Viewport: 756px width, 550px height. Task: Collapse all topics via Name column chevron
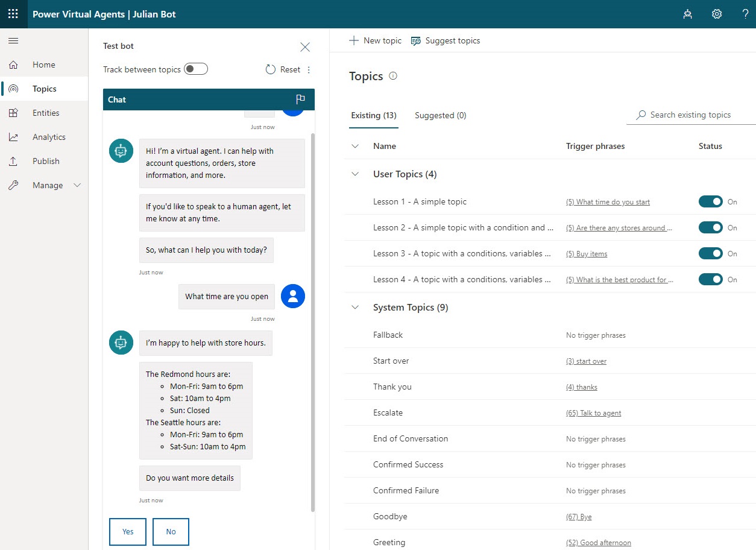[355, 146]
